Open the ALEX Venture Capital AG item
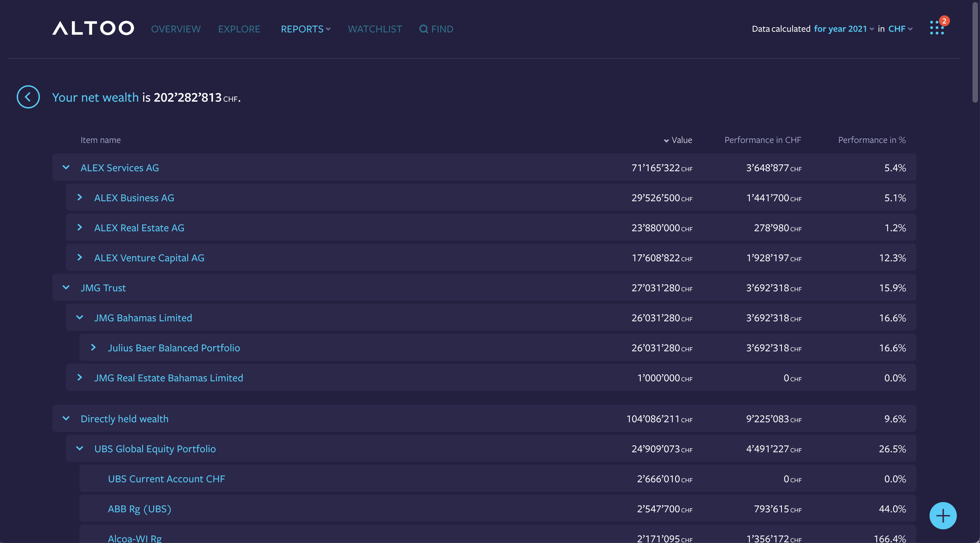This screenshot has width=980, height=543. click(x=149, y=258)
